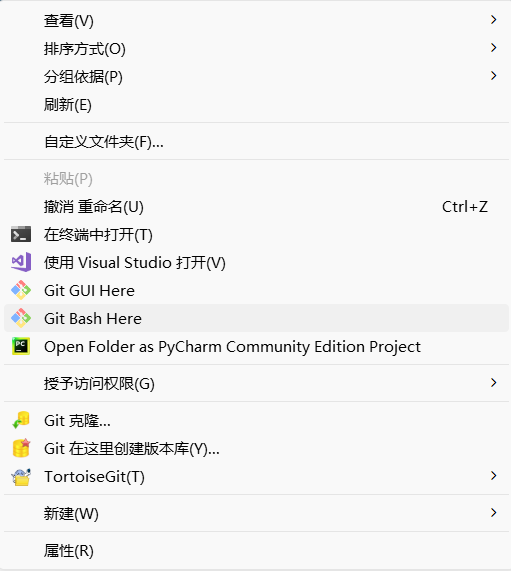Click the PyCharm PC icon

[x=21, y=346]
